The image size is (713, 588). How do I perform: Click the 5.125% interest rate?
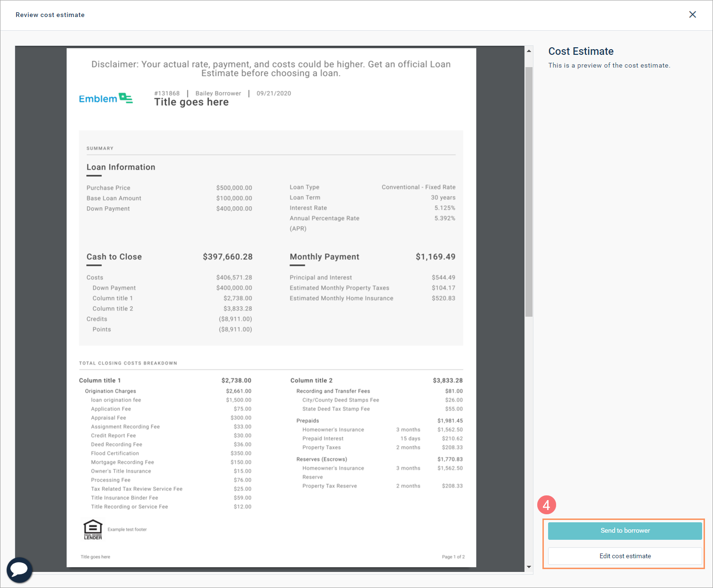(x=445, y=208)
